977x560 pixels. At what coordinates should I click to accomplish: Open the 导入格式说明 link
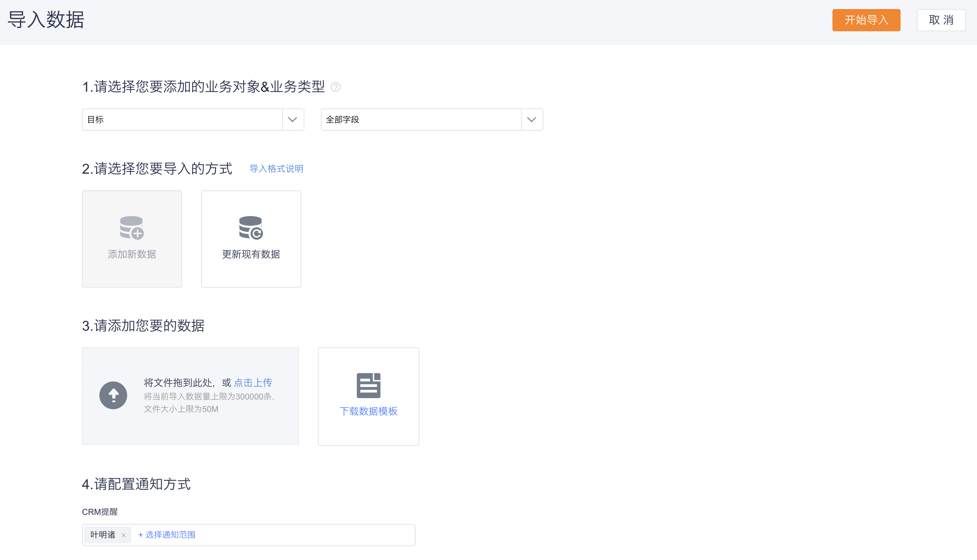276,168
